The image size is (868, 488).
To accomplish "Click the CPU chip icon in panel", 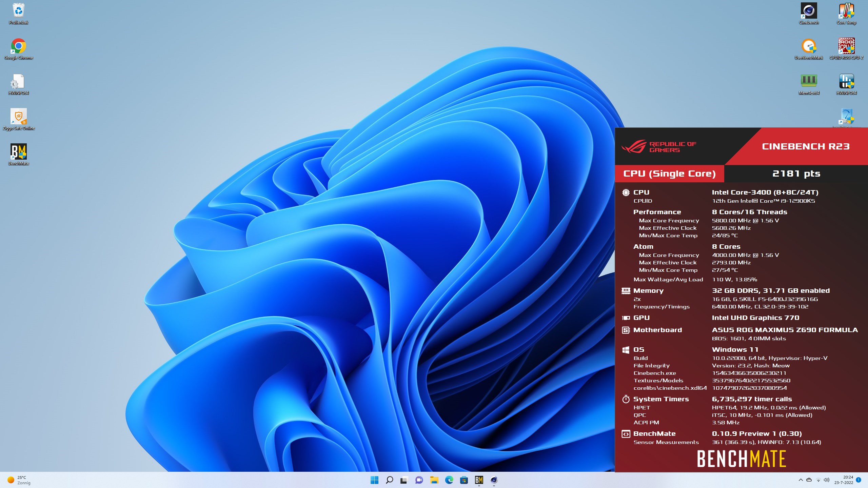I will (626, 192).
